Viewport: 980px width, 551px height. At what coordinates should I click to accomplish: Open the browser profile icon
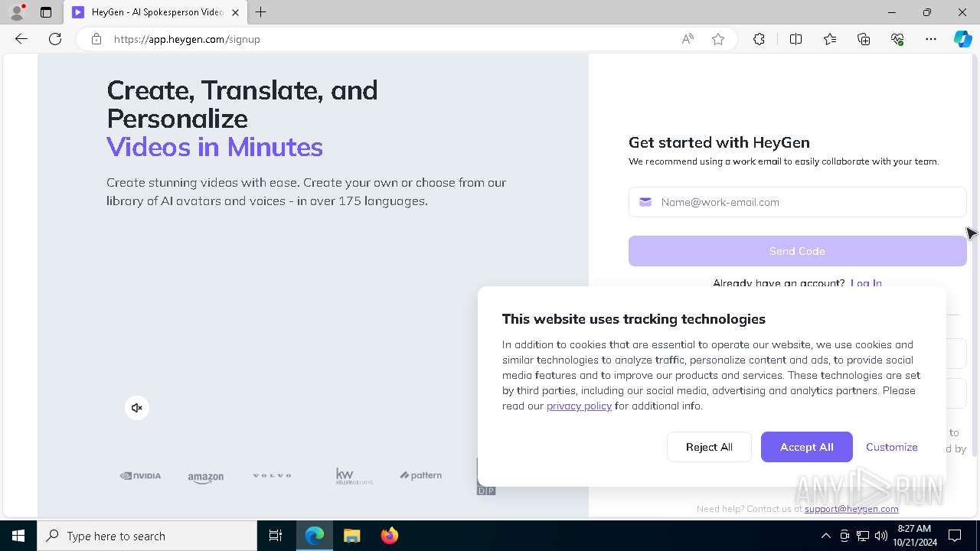click(x=17, y=12)
